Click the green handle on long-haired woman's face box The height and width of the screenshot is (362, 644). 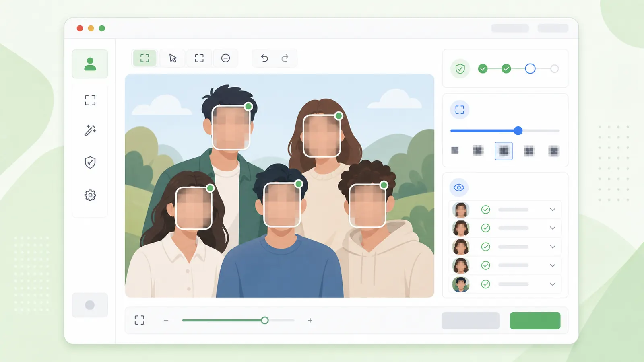click(x=339, y=116)
